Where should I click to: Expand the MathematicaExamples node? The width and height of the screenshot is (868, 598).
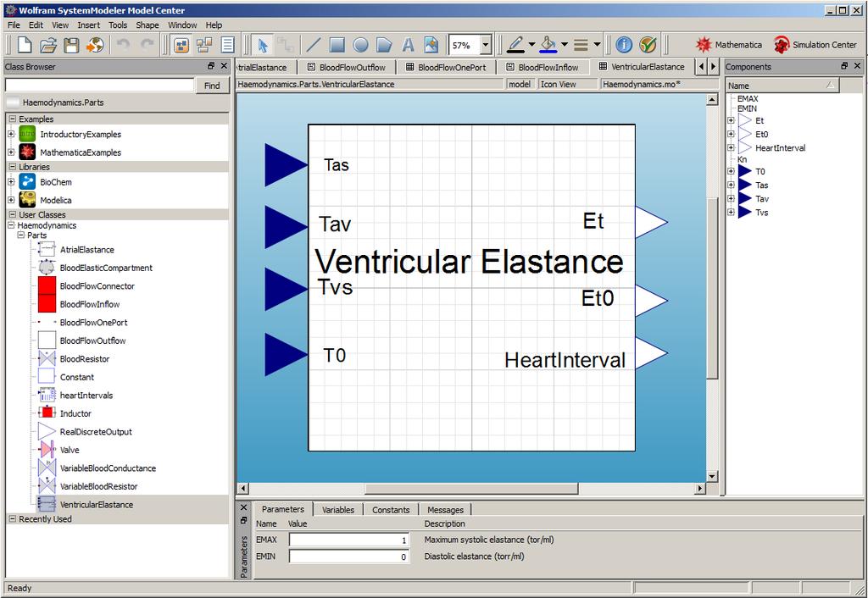click(11, 152)
